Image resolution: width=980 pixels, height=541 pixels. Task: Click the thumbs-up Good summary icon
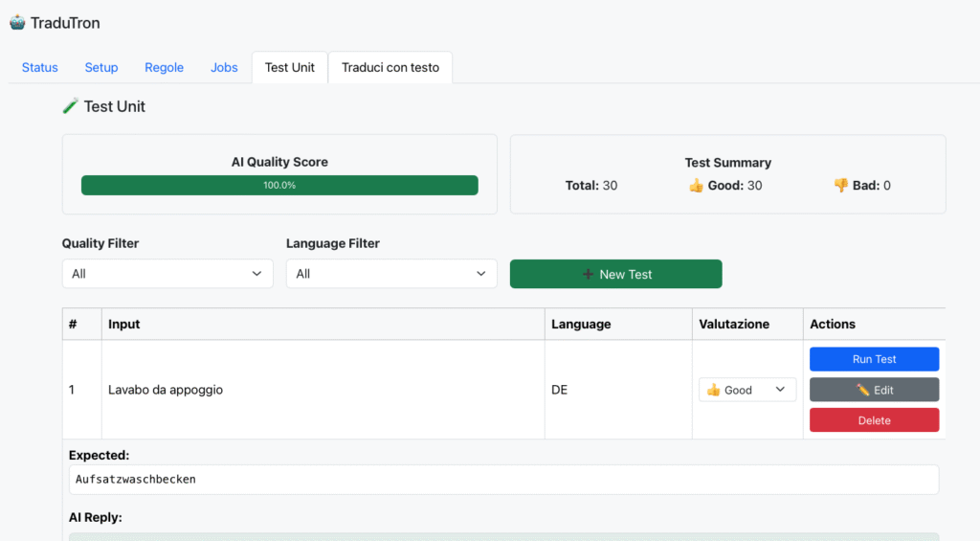point(696,186)
